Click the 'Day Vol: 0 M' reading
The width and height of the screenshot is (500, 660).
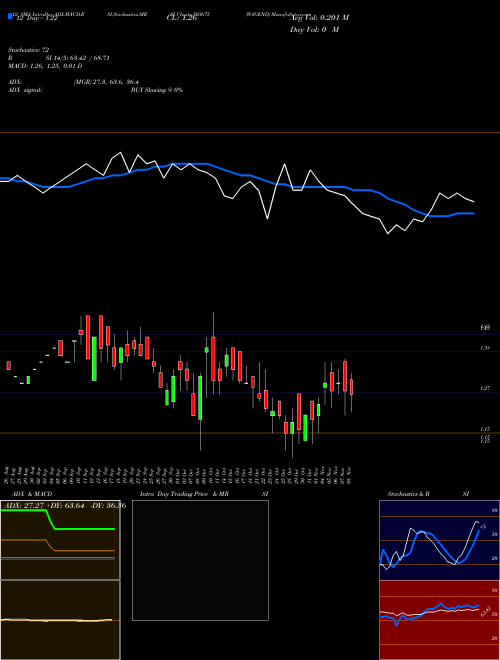tap(314, 30)
